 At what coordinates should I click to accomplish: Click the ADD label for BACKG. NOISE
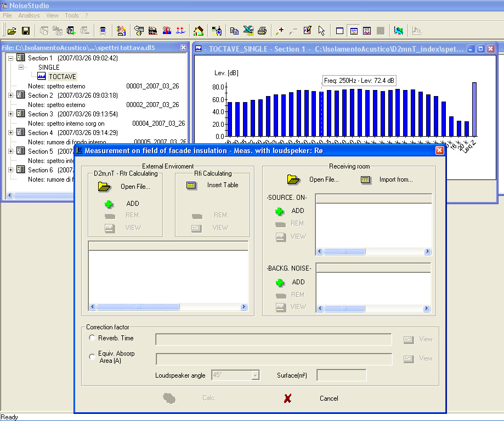(298, 282)
